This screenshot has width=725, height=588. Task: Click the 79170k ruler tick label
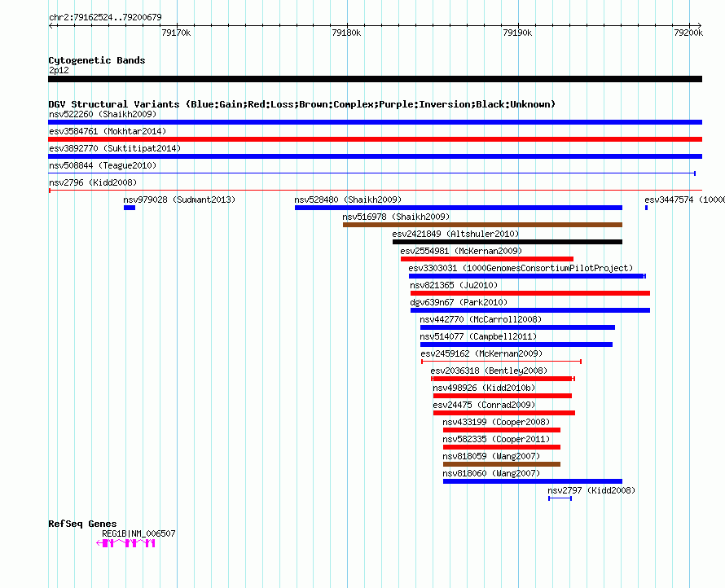[x=176, y=33]
